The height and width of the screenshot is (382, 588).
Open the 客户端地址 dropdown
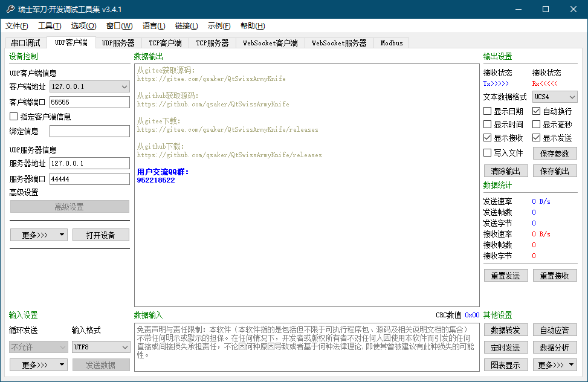(x=89, y=86)
